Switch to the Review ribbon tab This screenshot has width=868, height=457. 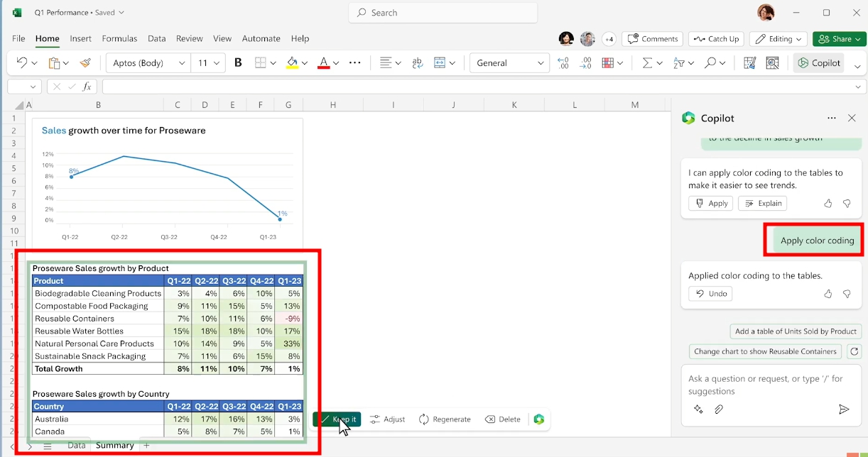click(189, 39)
